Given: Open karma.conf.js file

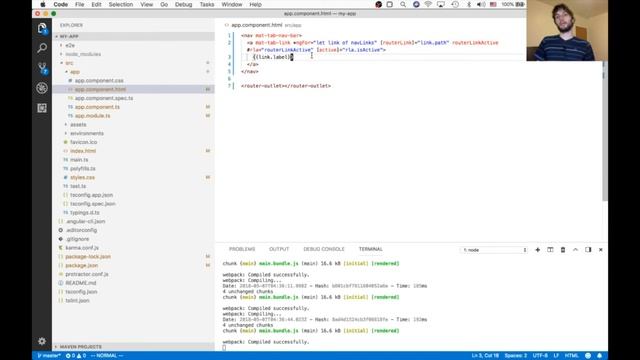Looking at the screenshot, I should point(82,248).
